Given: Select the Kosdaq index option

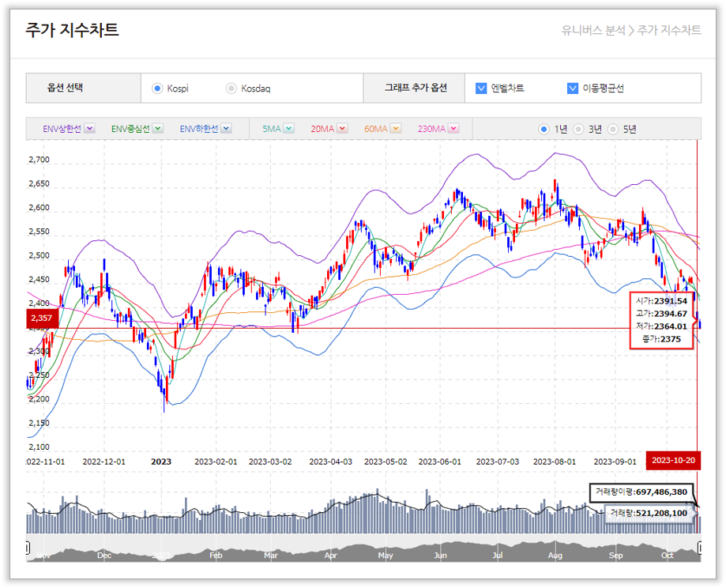Looking at the screenshot, I should tap(231, 89).
